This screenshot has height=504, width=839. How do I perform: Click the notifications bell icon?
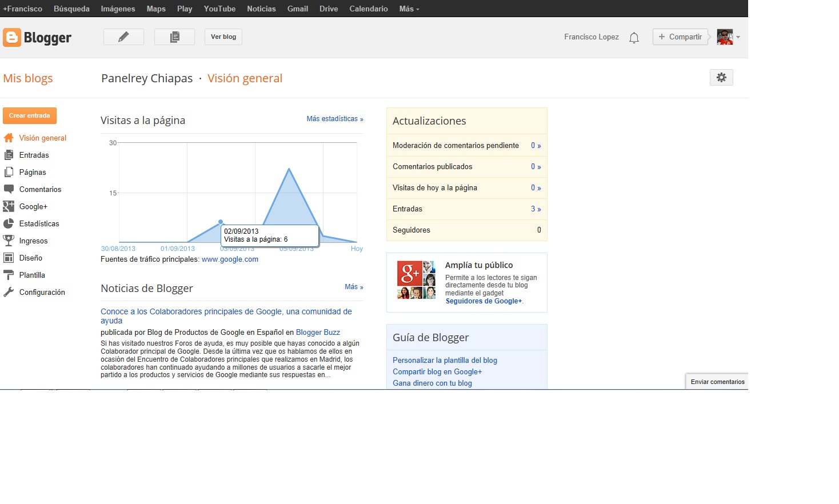click(634, 38)
